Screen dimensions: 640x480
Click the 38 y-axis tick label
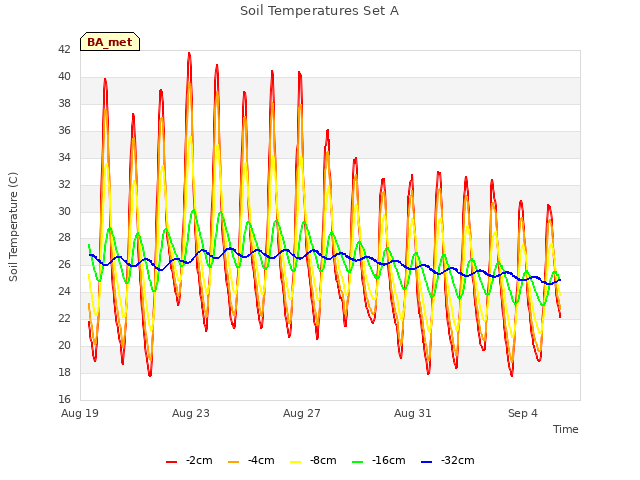[x=64, y=103]
